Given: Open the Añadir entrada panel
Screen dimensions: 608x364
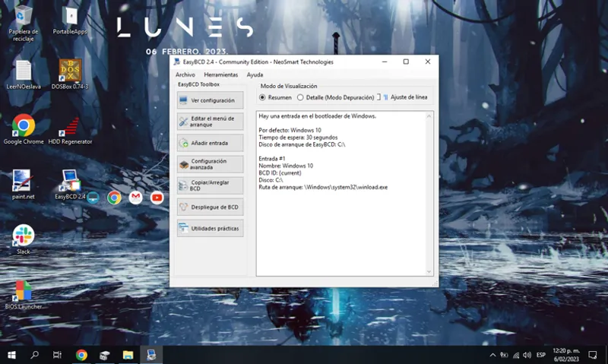Looking at the screenshot, I should coord(211,143).
